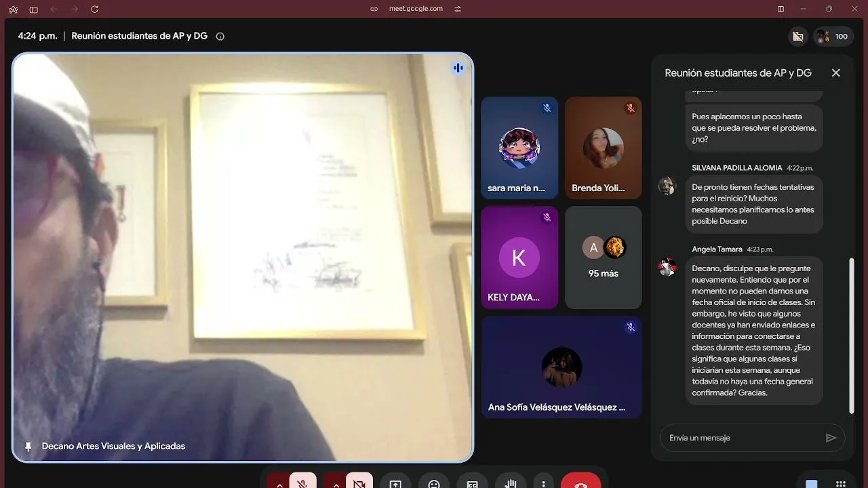
Task: Click the pin icon on Decano's video
Action: 28,447
